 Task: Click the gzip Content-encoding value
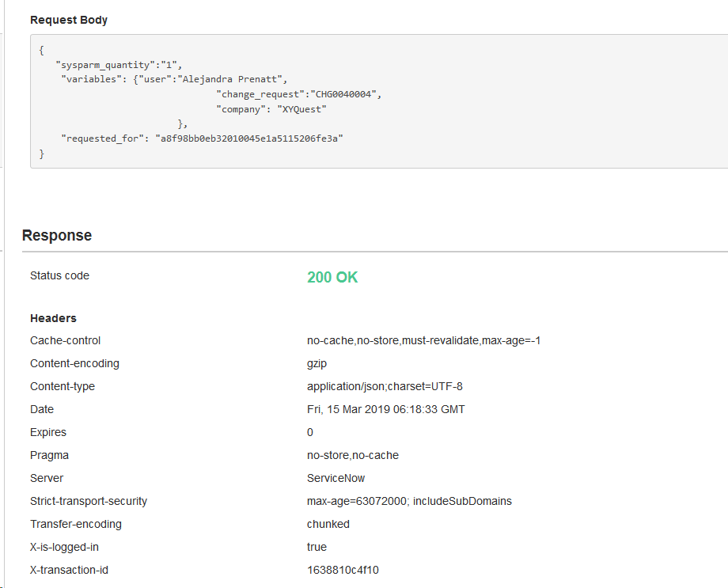pos(317,363)
